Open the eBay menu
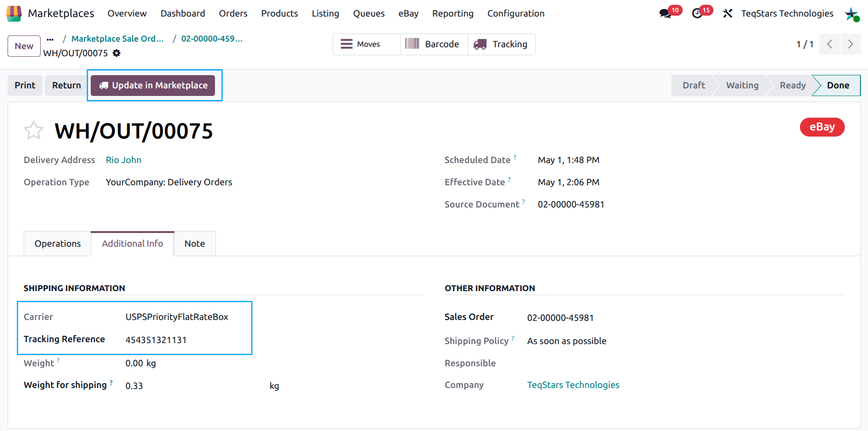The width and height of the screenshot is (868, 431). [x=408, y=14]
